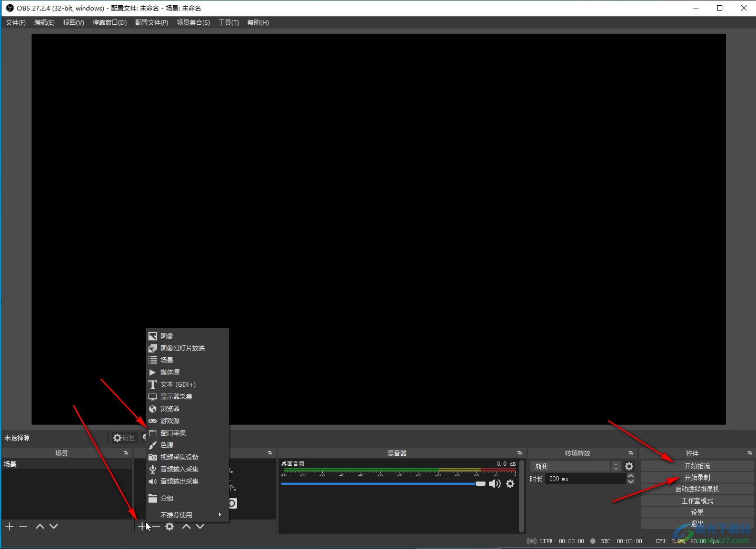Open 停靠窗口(D) menu
756x549 pixels.
110,23
